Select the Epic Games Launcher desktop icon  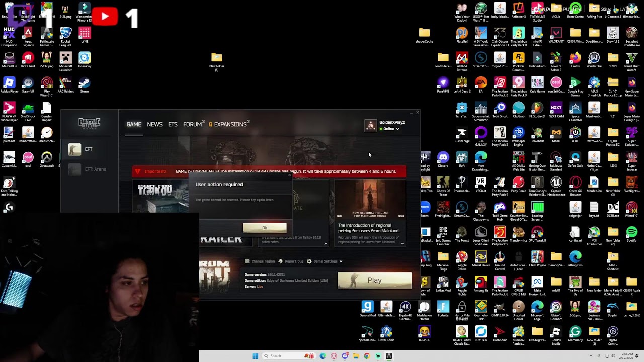[443, 235]
